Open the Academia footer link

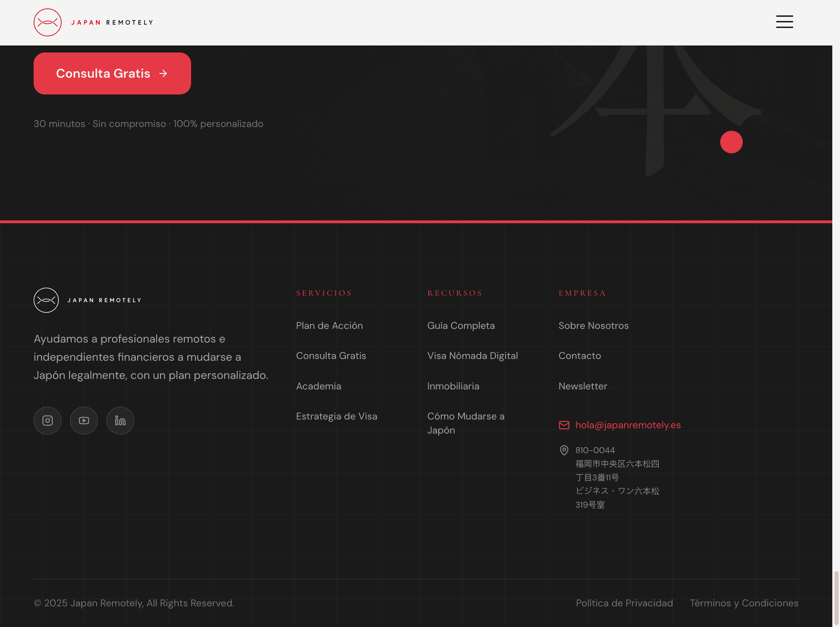[318, 386]
